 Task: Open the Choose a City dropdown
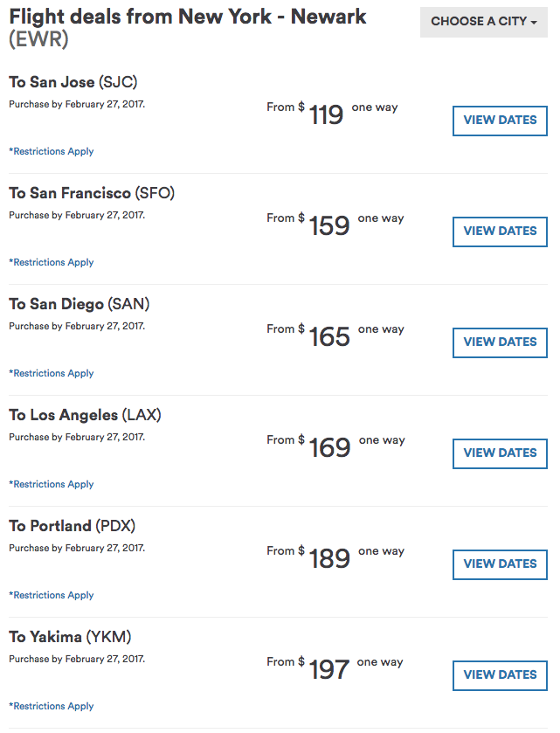tap(484, 22)
